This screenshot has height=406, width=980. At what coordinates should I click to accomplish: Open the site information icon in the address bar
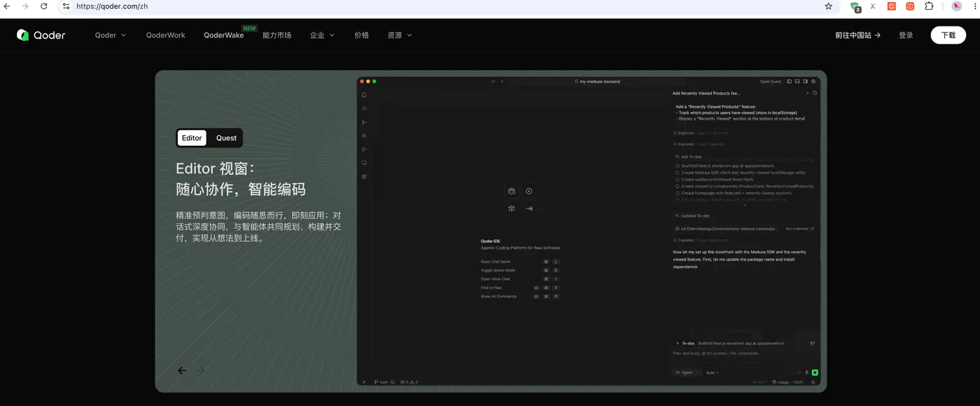[66, 6]
